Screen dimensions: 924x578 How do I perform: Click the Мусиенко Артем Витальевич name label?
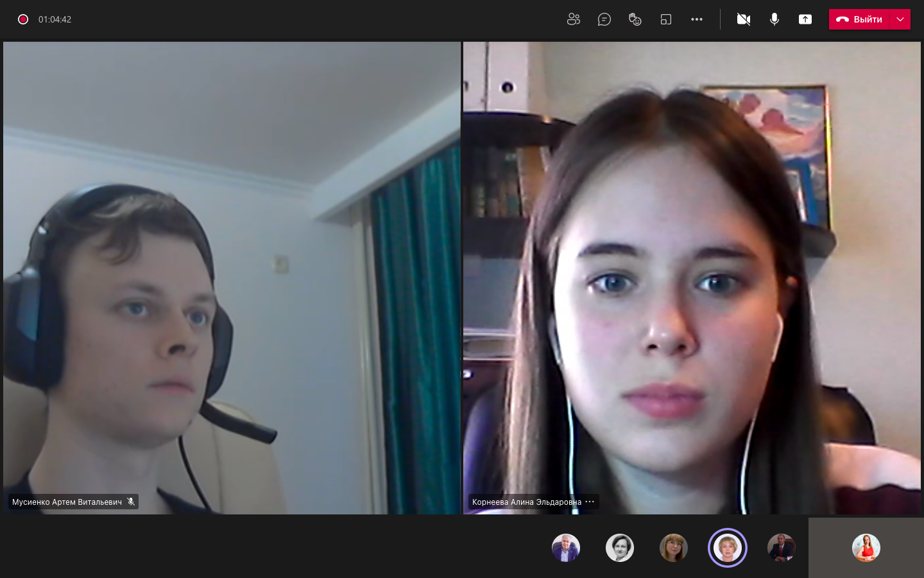coord(67,502)
